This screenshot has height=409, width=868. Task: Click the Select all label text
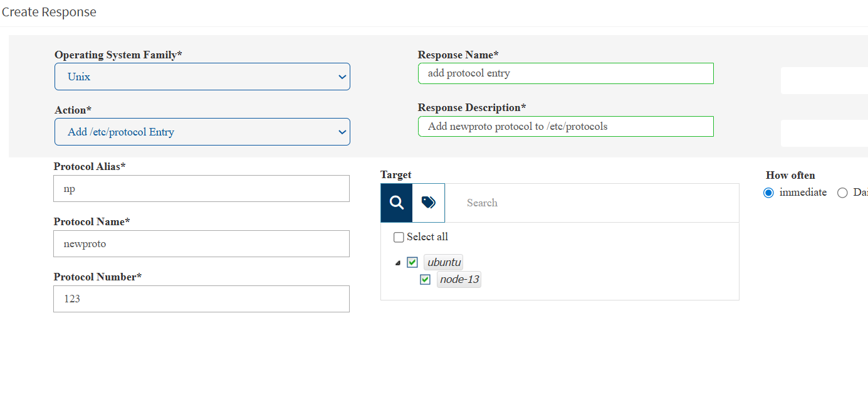(x=427, y=236)
